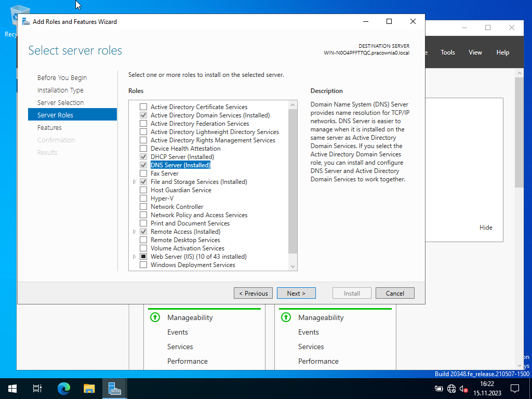The image size is (532, 399).
Task: Open File Explorer from the taskbar
Action: pos(89,389)
